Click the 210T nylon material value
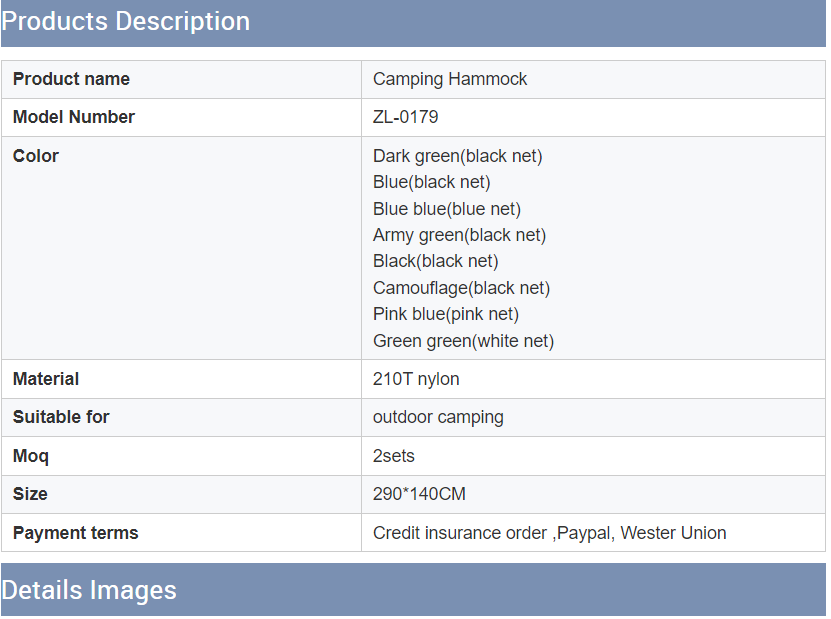Screen dimensions: 831x619 (x=416, y=379)
